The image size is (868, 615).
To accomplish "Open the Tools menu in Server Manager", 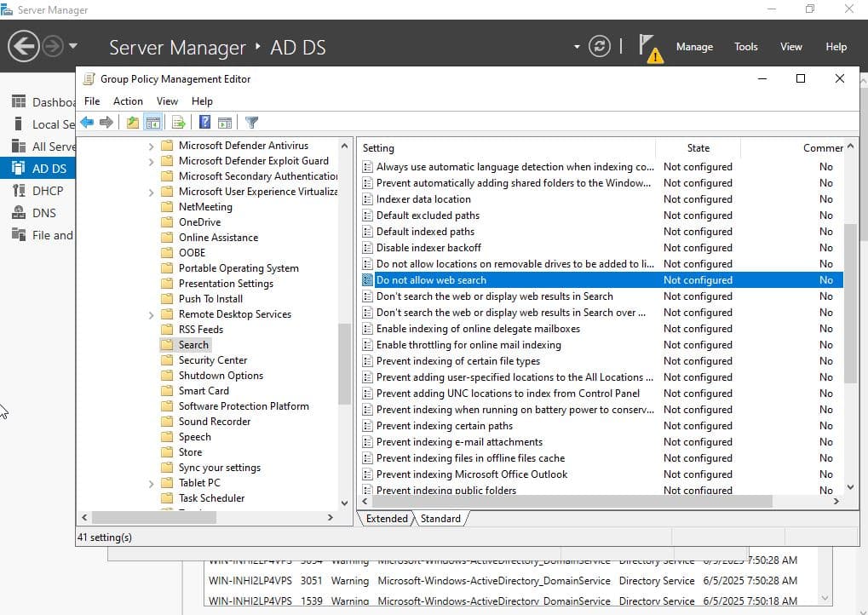I will pyautogui.click(x=745, y=47).
